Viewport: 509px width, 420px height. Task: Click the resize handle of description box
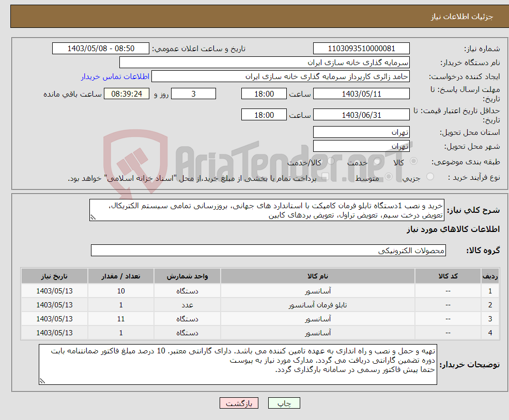point(93,217)
